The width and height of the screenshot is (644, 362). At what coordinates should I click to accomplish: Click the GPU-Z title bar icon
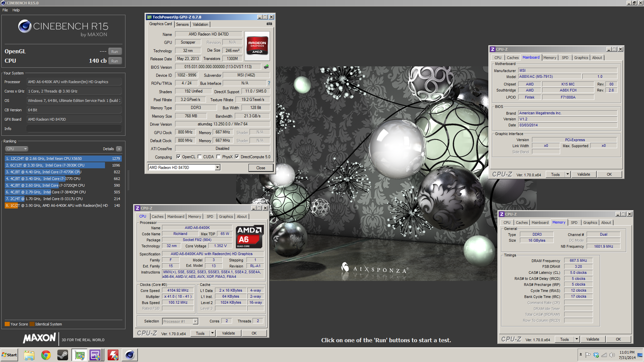tap(149, 17)
